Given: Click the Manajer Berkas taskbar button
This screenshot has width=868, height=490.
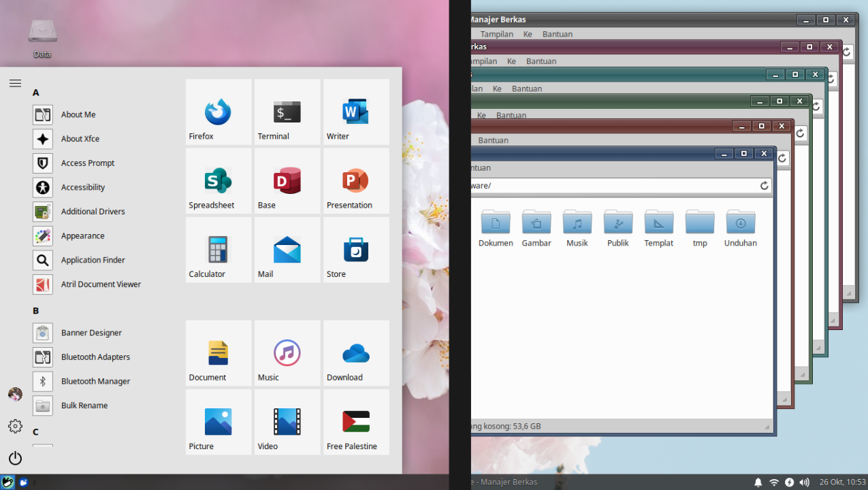Looking at the screenshot, I should point(505,482).
